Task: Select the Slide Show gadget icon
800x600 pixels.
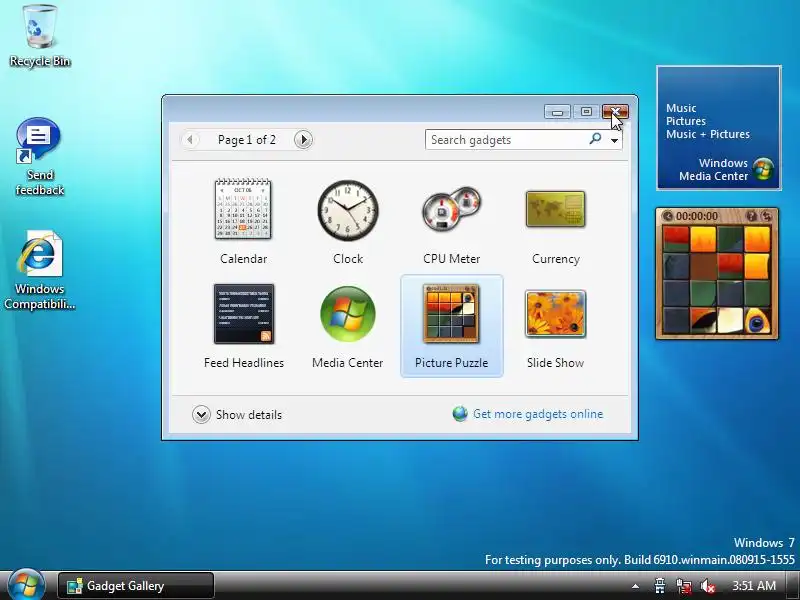Action: click(556, 314)
